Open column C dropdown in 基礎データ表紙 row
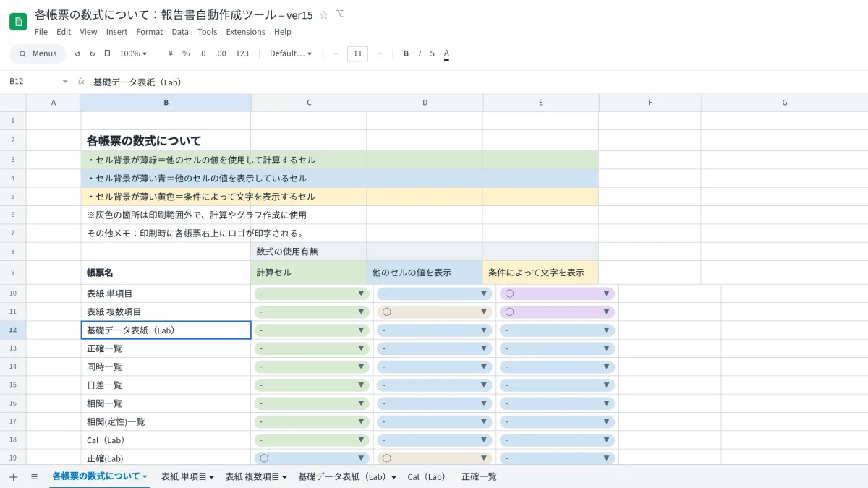This screenshot has height=488, width=868. [312, 330]
